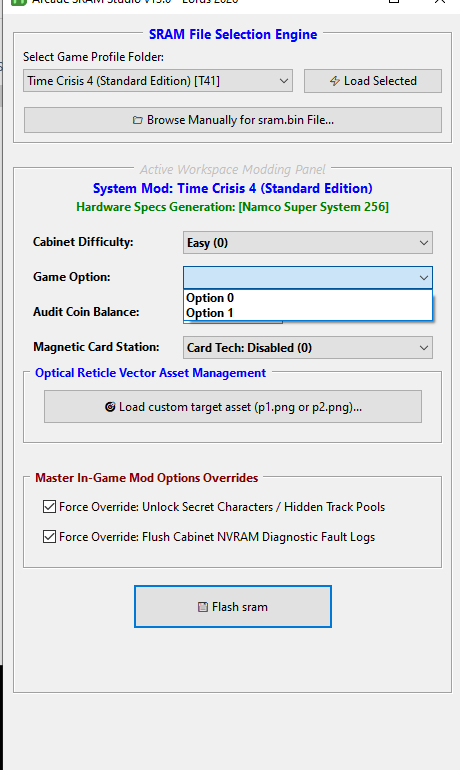Click the Cabinet Difficulty label
460x770 pixels.
83,242
